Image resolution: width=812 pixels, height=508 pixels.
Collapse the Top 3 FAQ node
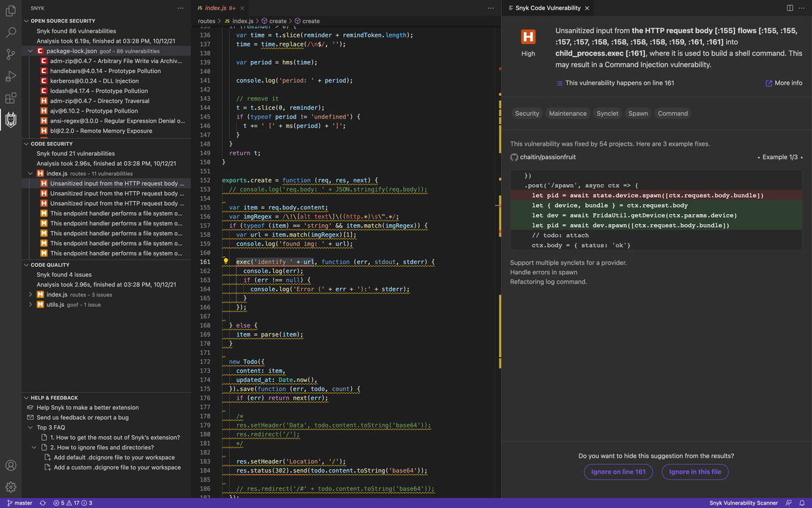pos(30,427)
